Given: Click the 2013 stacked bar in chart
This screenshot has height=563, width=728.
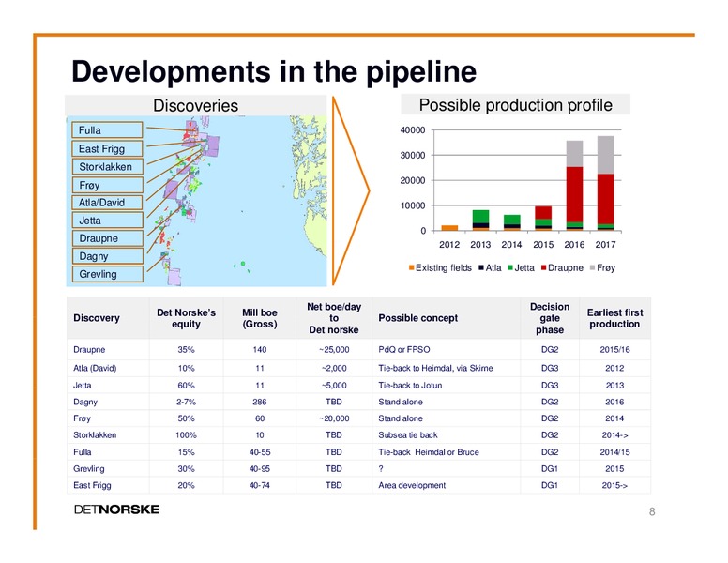Looking at the screenshot, I should click(x=480, y=221).
